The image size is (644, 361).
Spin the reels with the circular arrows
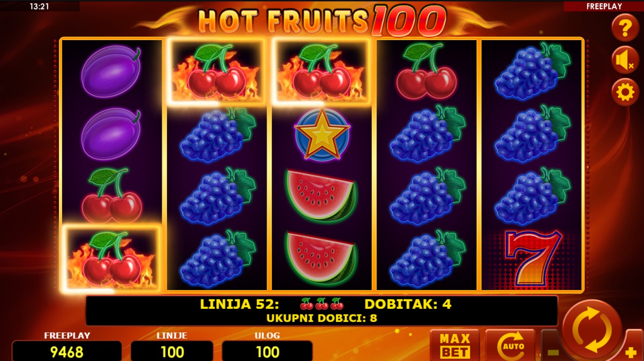click(x=592, y=330)
